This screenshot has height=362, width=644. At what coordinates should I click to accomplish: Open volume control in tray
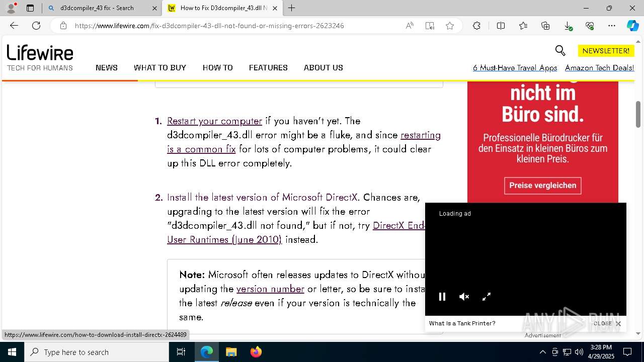click(579, 352)
